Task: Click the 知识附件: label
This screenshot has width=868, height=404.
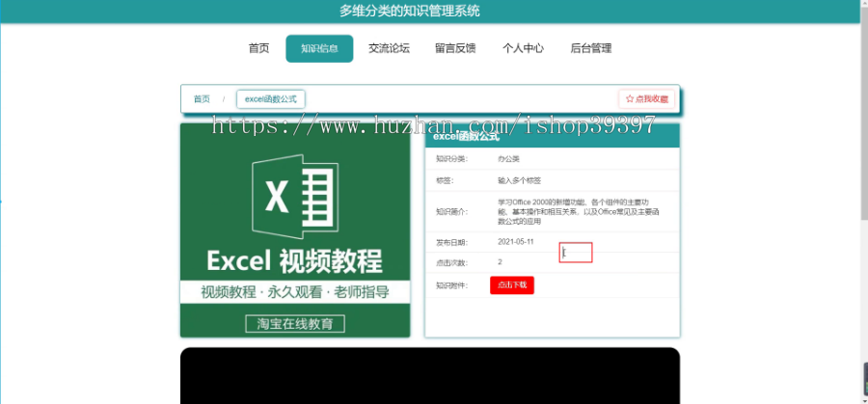Action: pyautogui.click(x=451, y=285)
